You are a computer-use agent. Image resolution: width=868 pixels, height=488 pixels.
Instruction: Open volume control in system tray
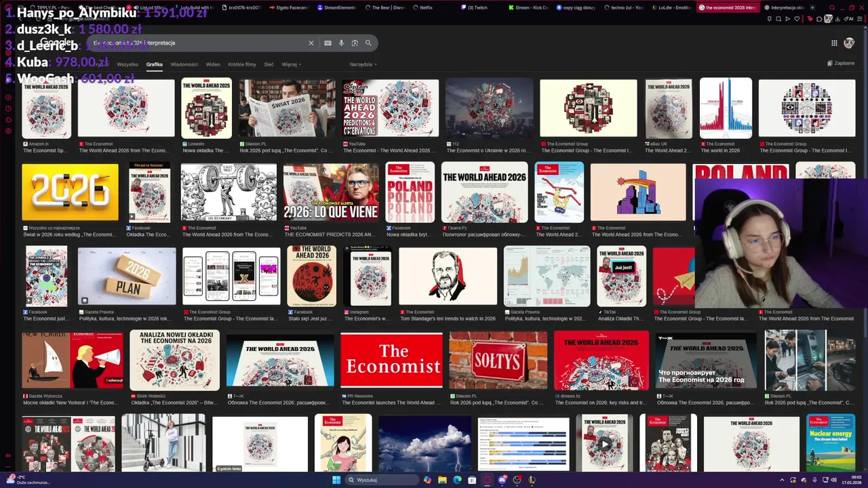[833, 480]
